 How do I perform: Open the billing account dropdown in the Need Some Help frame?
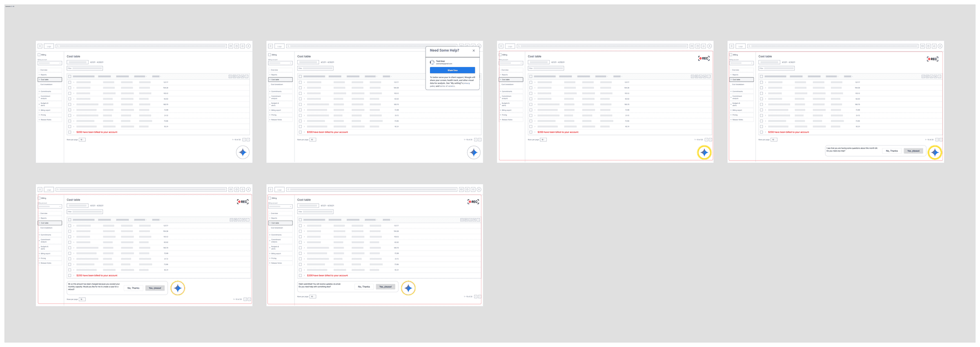(x=281, y=63)
